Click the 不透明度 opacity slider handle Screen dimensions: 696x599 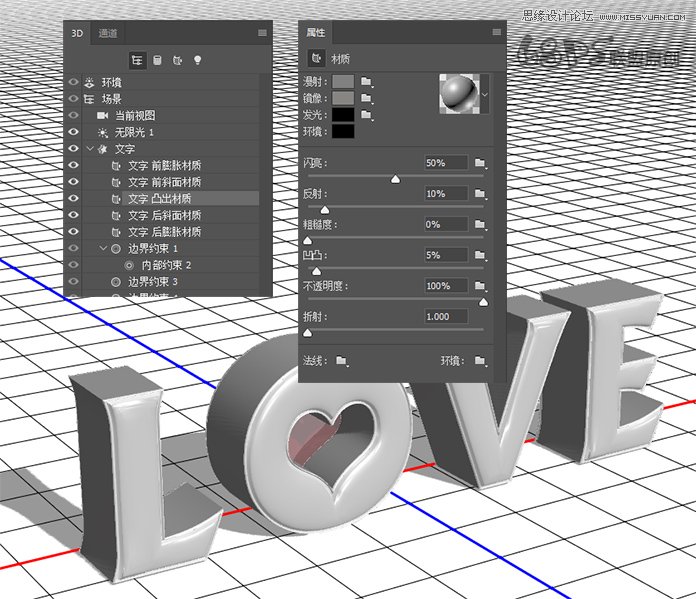point(483,302)
